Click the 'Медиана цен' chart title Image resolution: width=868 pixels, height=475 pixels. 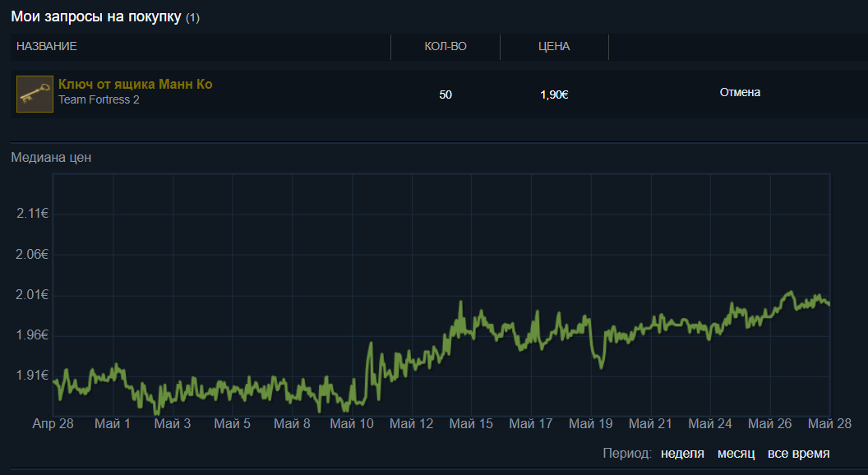click(51, 158)
